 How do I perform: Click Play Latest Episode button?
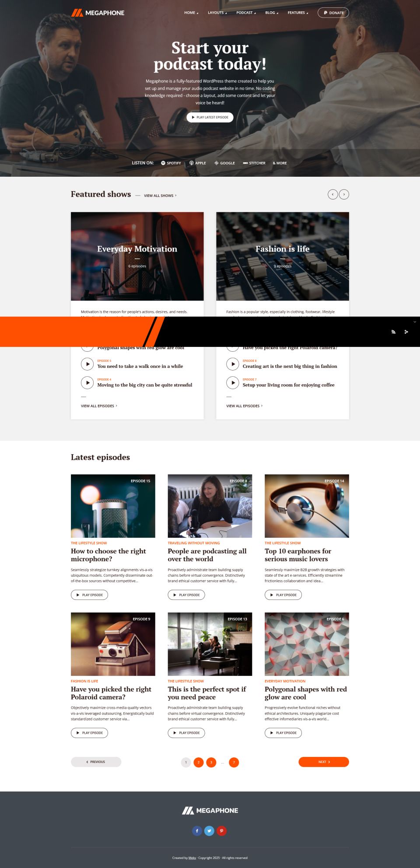(210, 117)
